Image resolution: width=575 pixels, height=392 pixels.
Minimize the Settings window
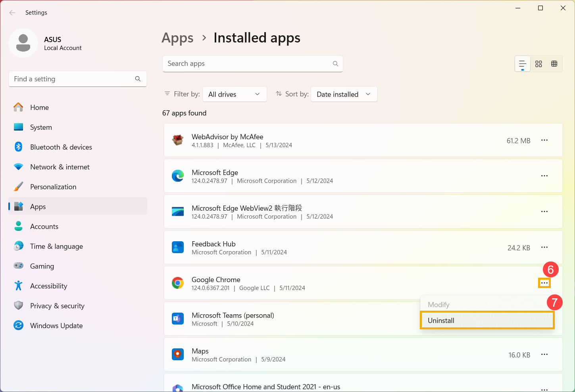click(x=518, y=8)
